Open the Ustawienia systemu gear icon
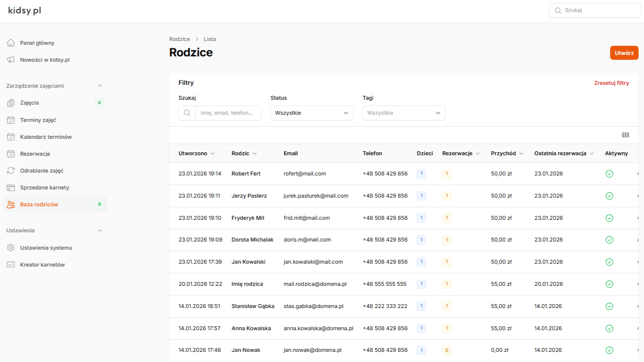Viewport: 644px width, 362px height. (11, 247)
